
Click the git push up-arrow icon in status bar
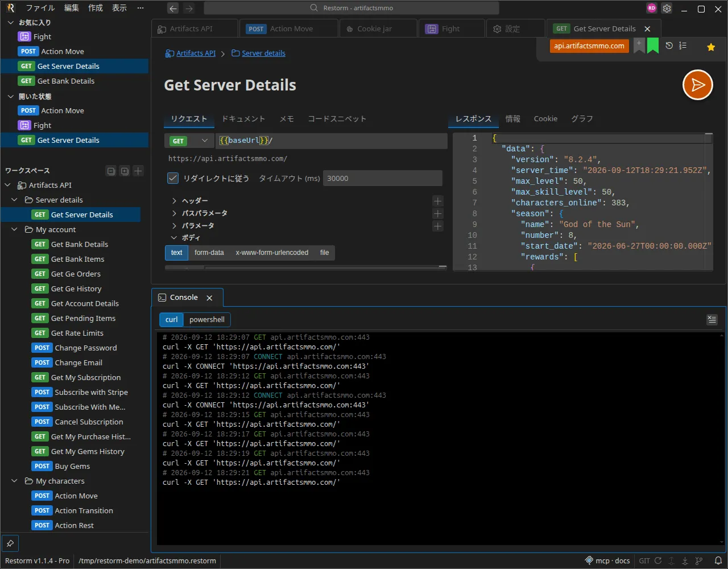point(672,560)
